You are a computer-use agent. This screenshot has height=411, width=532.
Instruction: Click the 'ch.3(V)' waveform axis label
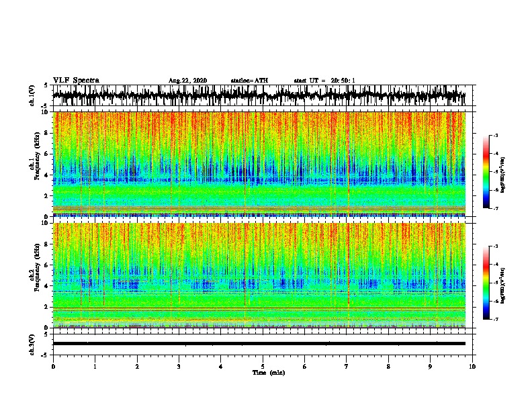(32, 345)
